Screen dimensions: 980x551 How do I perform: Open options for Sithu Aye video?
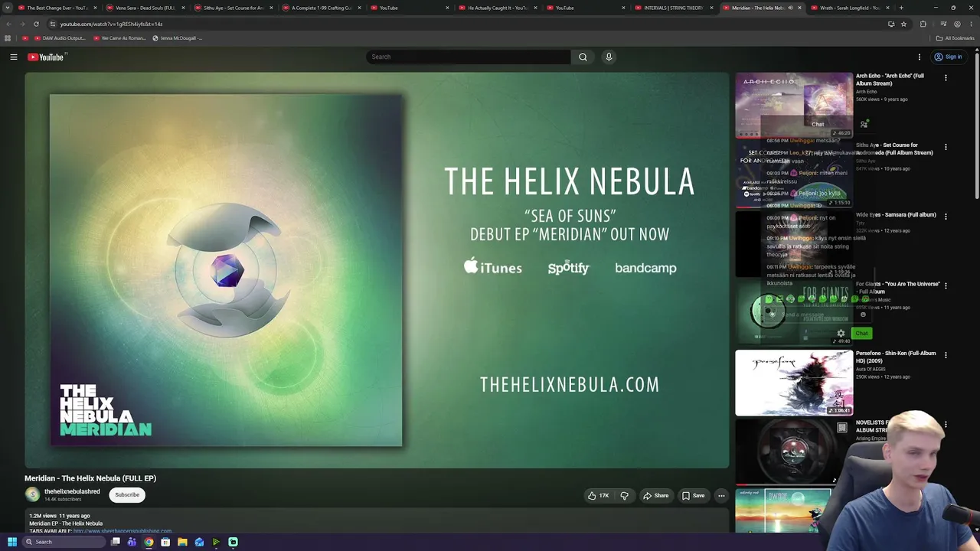pyautogui.click(x=946, y=147)
